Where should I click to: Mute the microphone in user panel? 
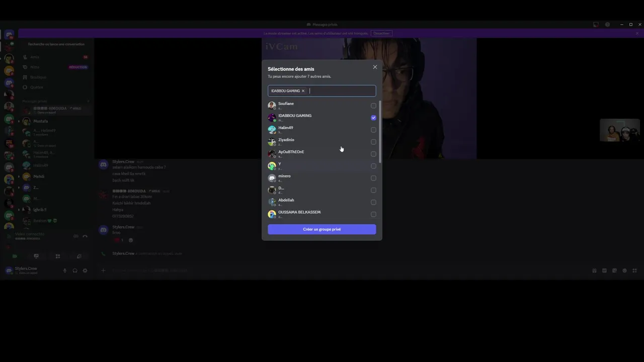[x=64, y=270]
